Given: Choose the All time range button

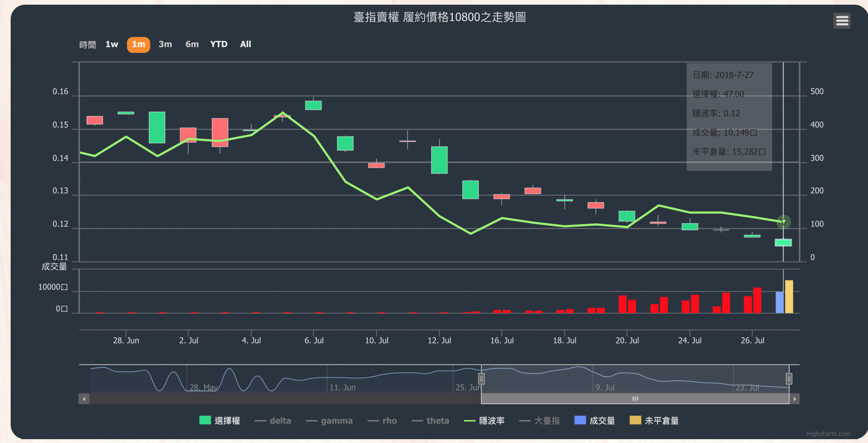Looking at the screenshot, I should [x=245, y=44].
